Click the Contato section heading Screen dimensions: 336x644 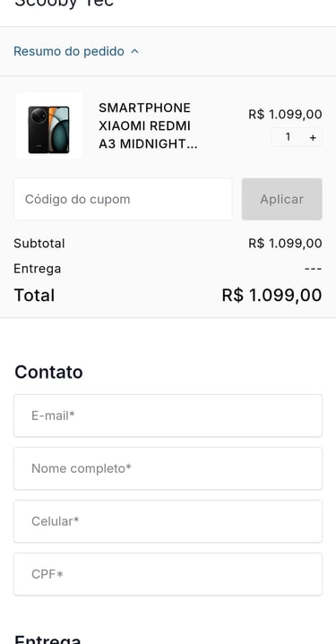point(48,372)
